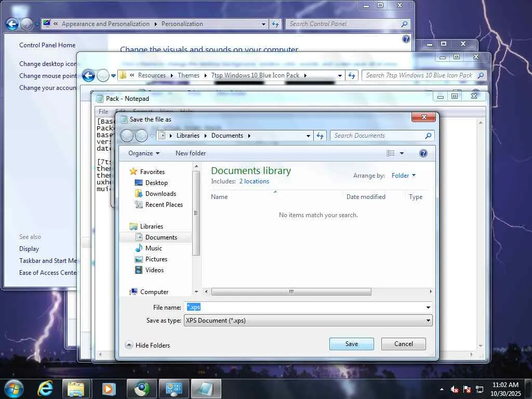Open the 2 locations link

point(254,181)
